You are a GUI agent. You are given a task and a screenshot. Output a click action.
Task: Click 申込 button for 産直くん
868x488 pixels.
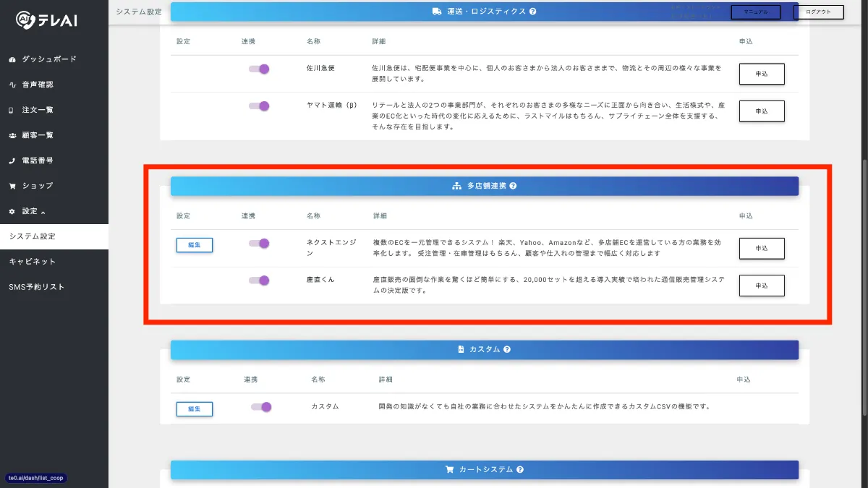[x=762, y=286]
